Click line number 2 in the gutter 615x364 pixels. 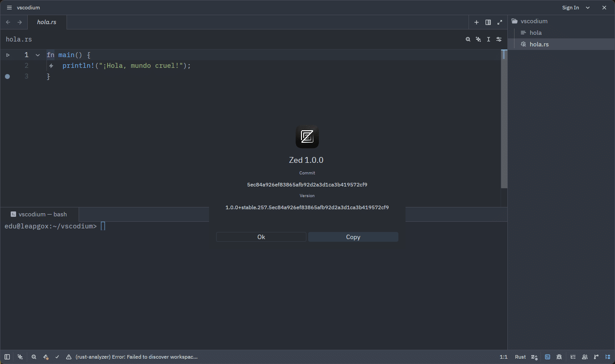pos(26,66)
